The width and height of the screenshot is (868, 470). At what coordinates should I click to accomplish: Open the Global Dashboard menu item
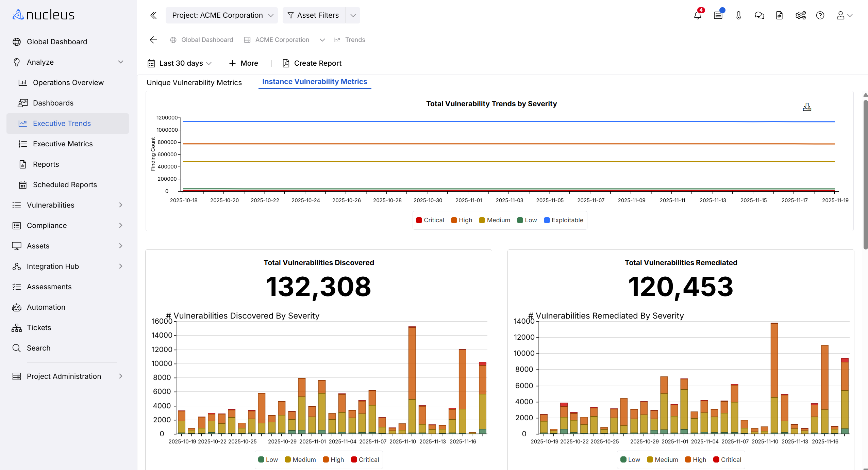pos(56,42)
